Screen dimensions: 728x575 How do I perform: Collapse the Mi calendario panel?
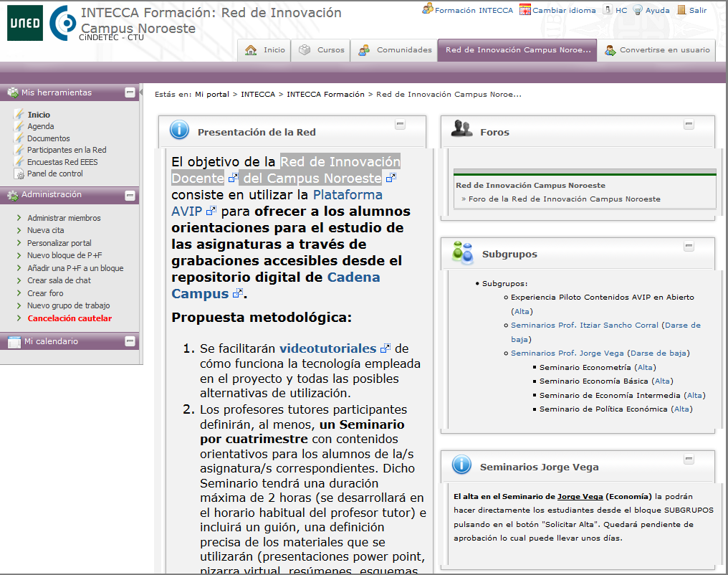tap(130, 341)
